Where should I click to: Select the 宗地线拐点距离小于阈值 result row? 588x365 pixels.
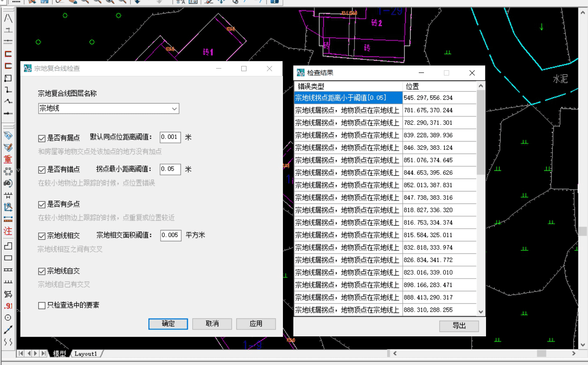[348, 98]
